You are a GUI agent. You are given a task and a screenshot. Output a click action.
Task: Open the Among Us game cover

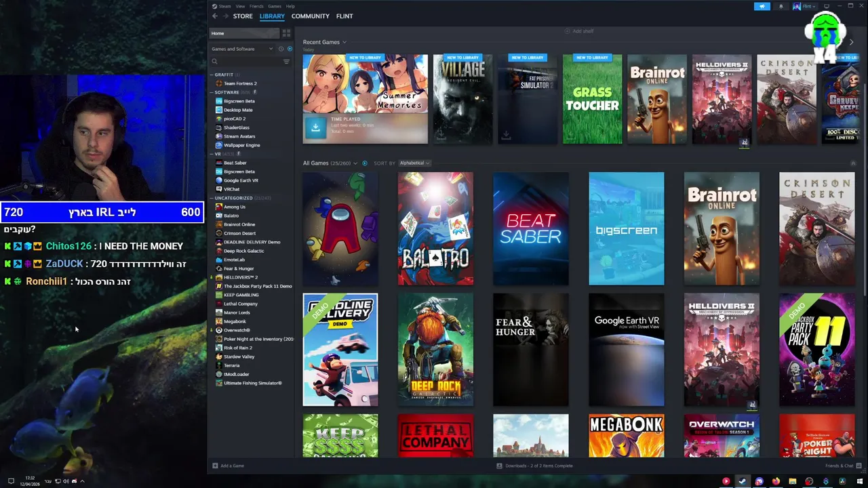pyautogui.click(x=340, y=228)
